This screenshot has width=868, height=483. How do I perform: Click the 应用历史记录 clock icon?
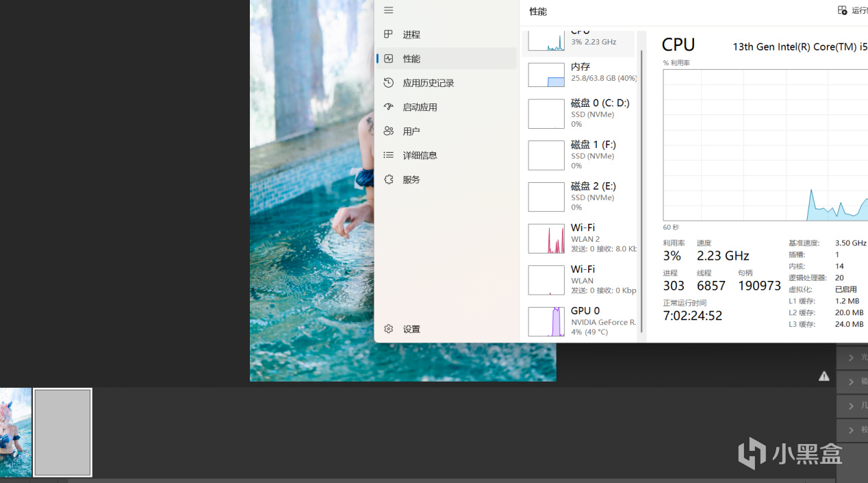(388, 83)
